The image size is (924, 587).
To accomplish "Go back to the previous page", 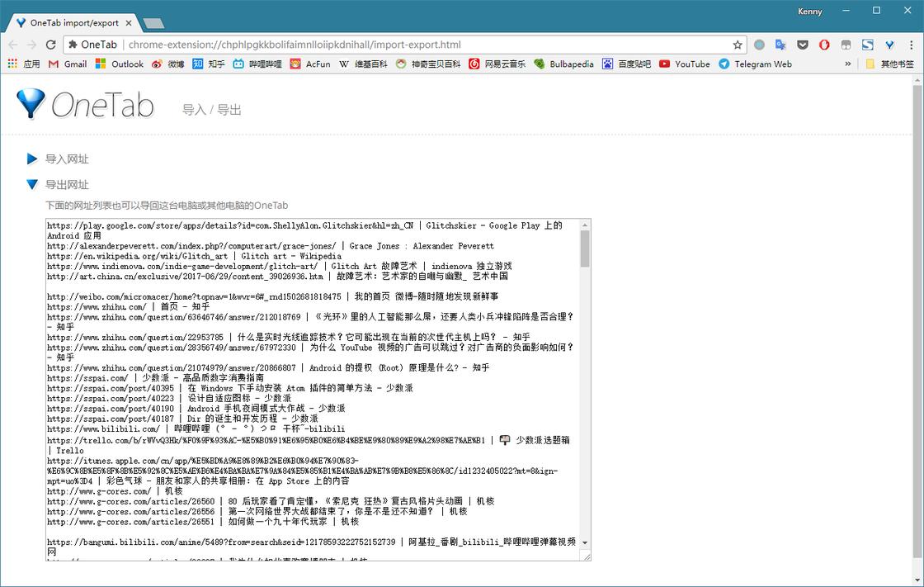I will (13, 45).
